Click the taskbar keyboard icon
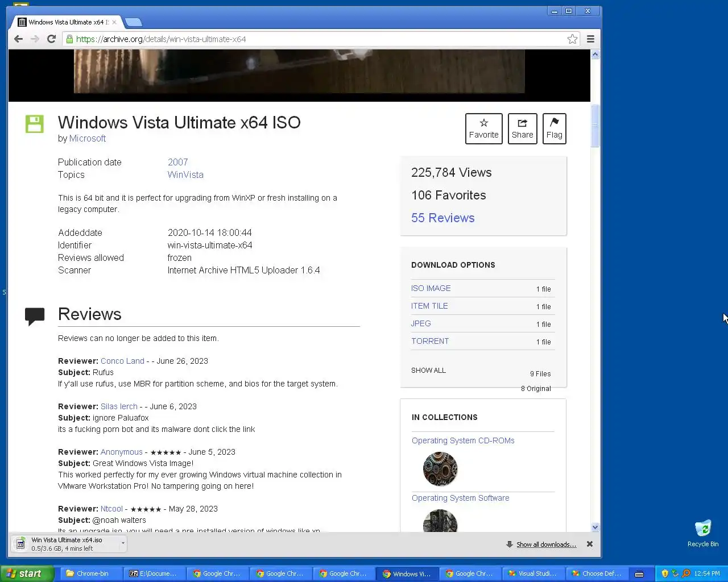 pyautogui.click(x=639, y=573)
